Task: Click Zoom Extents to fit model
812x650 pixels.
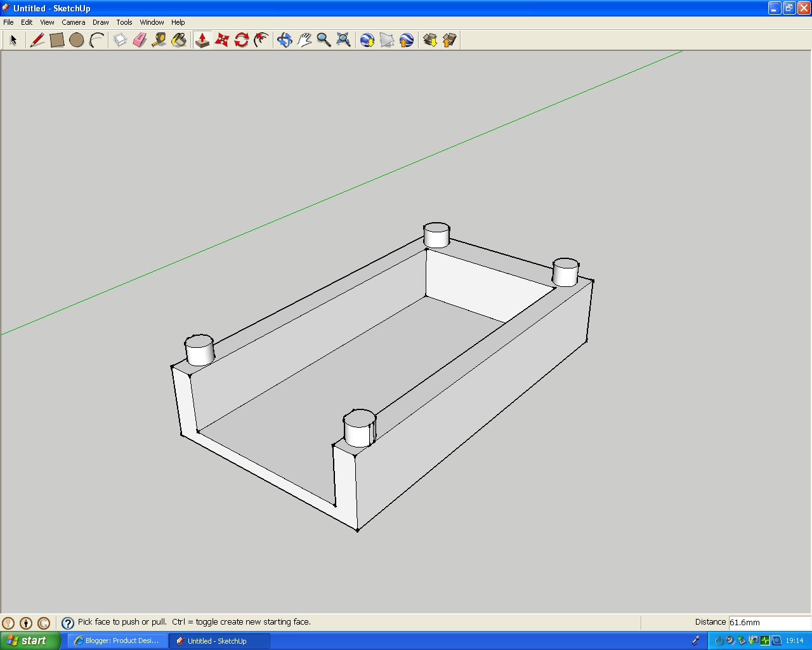Action: pos(343,40)
